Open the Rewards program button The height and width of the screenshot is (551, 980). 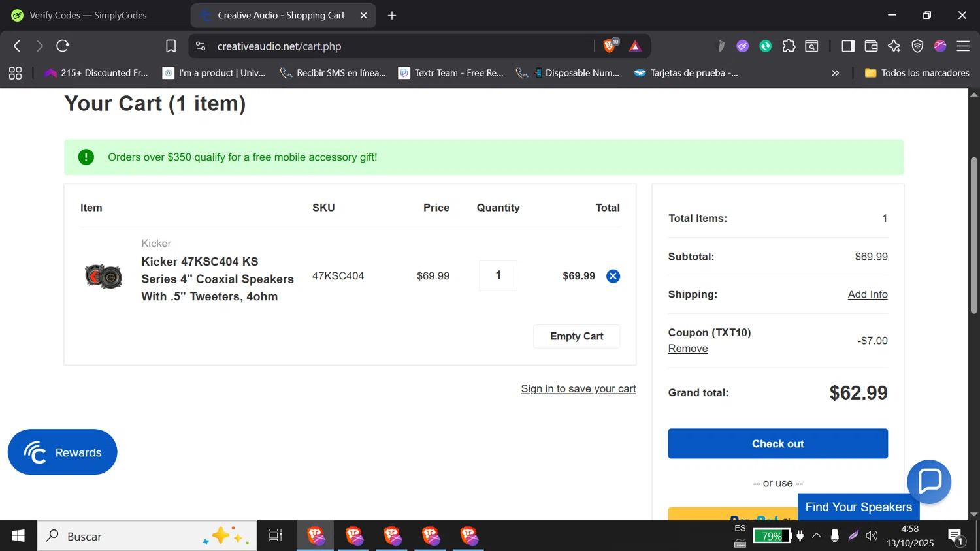62,452
